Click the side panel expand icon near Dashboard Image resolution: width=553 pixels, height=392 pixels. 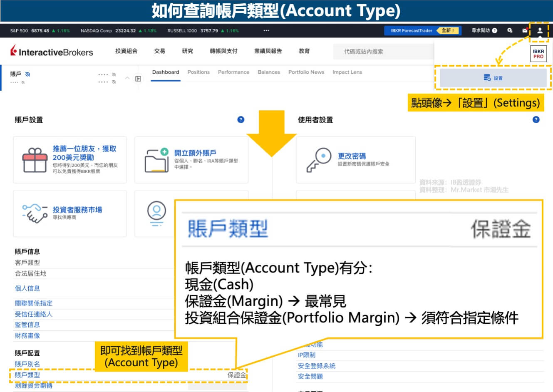tap(138, 79)
